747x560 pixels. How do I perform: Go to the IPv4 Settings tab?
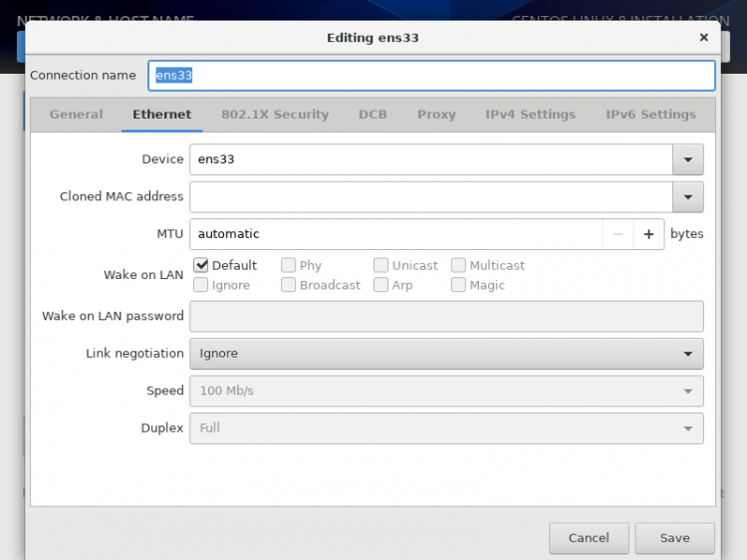click(x=530, y=115)
